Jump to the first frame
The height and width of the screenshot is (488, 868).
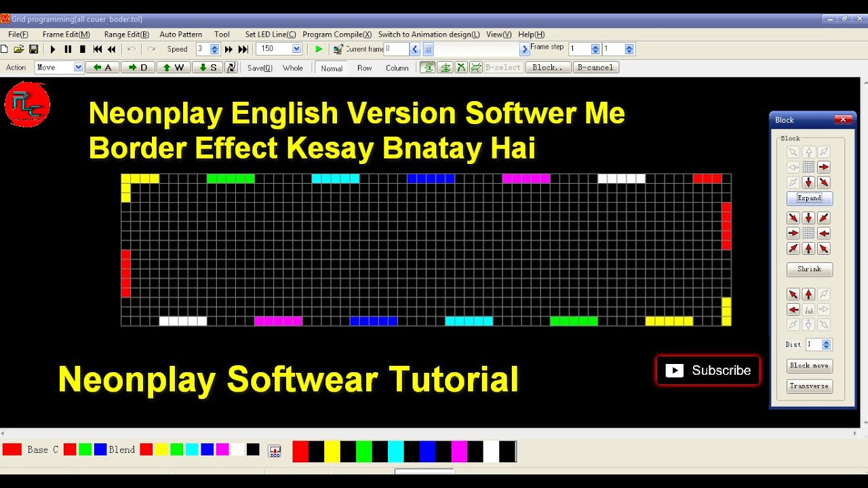[98, 49]
